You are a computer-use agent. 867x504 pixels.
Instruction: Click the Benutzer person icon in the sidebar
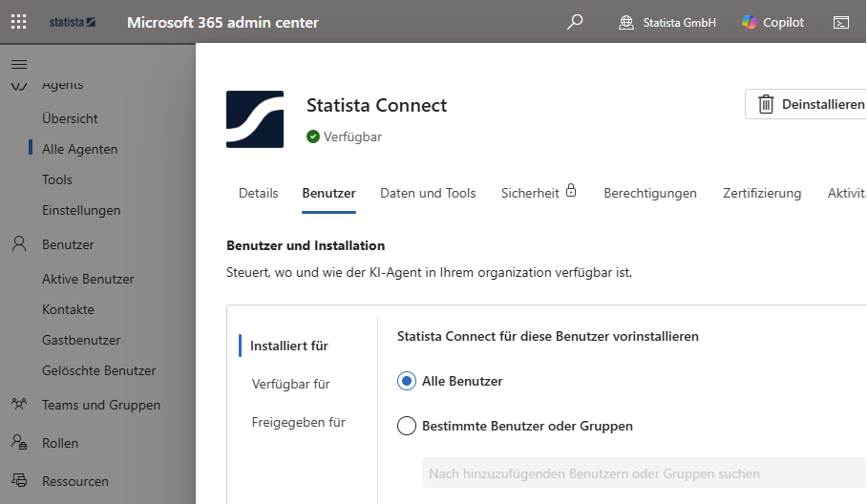point(19,243)
